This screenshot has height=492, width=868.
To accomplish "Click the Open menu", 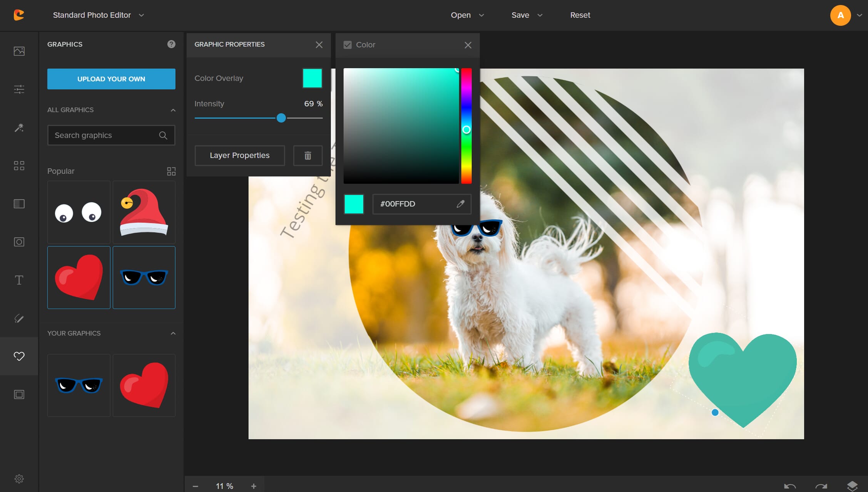I will [x=467, y=15].
